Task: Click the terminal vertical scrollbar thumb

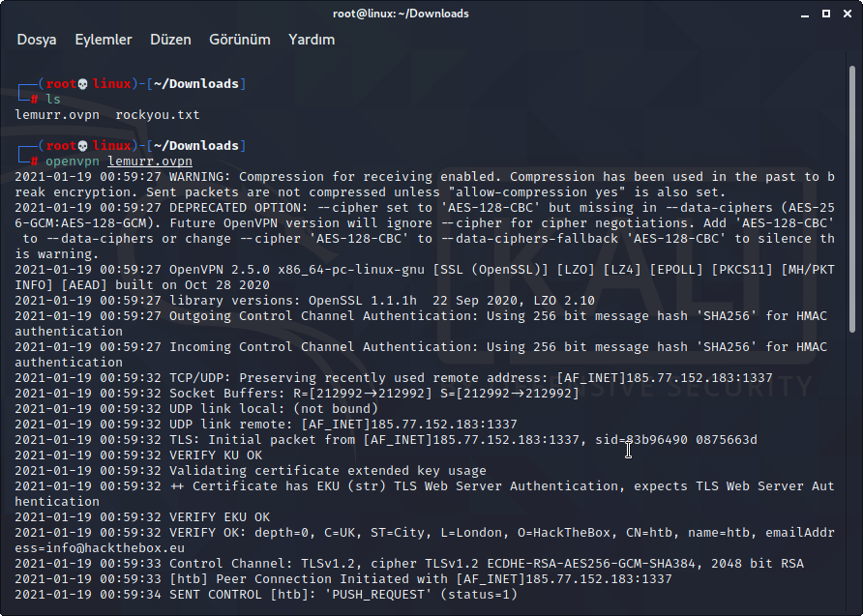Action: coord(852,198)
